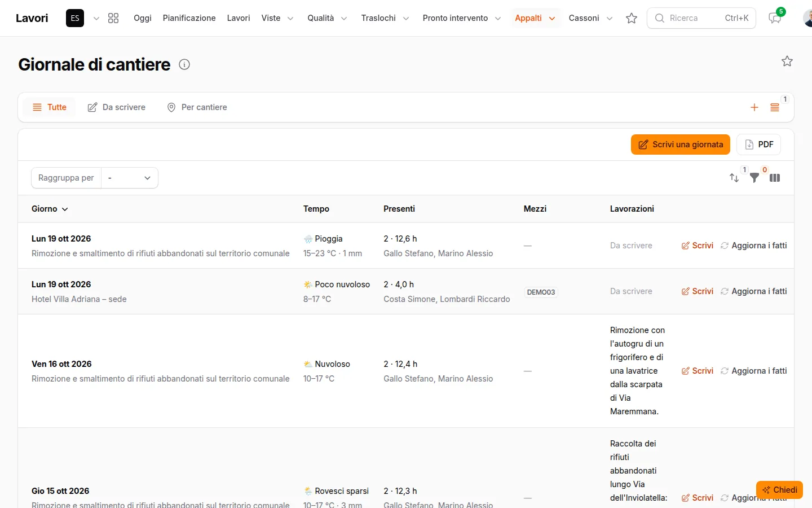Export using the PDF button
The height and width of the screenshot is (508, 812).
click(x=759, y=144)
